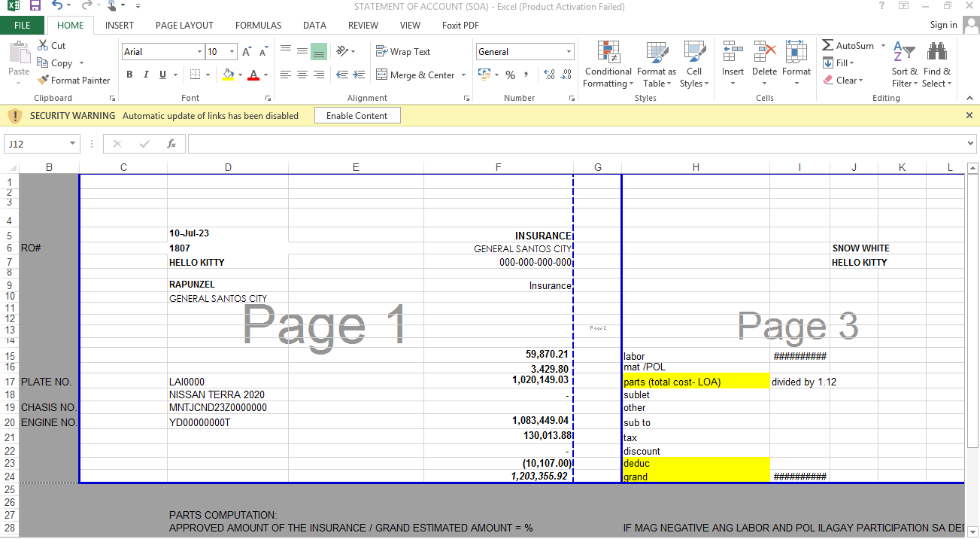Open Cell Styles gallery
The image size is (980, 539).
pos(694,65)
